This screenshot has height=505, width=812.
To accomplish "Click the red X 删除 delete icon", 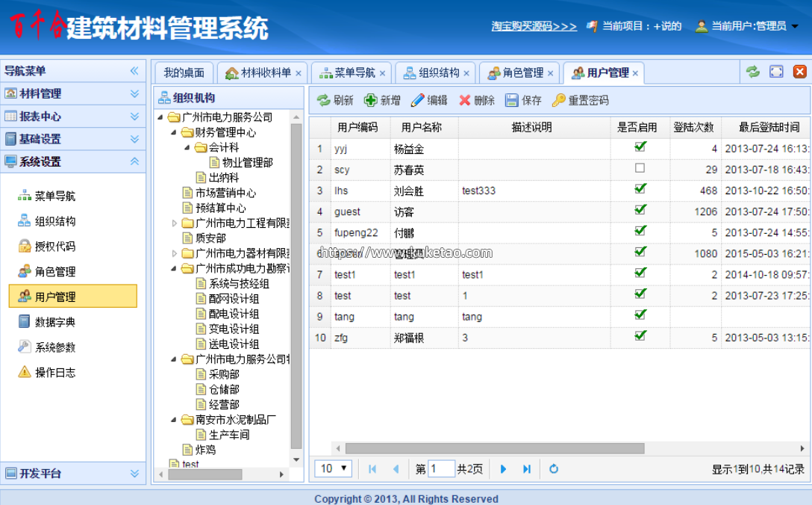I will point(465,100).
